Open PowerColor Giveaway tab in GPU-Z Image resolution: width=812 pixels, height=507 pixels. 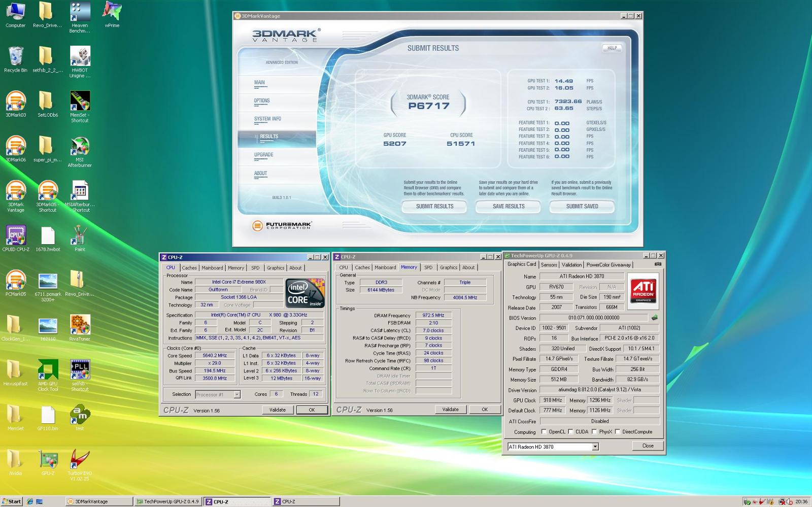[608, 265]
